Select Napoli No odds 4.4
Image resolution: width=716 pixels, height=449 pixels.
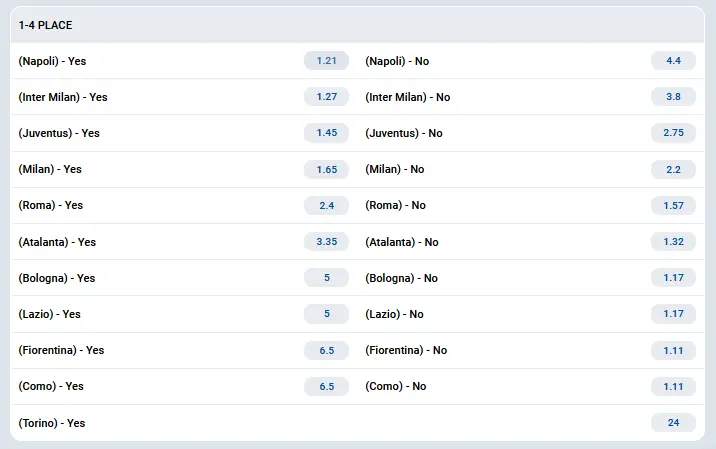[673, 61]
